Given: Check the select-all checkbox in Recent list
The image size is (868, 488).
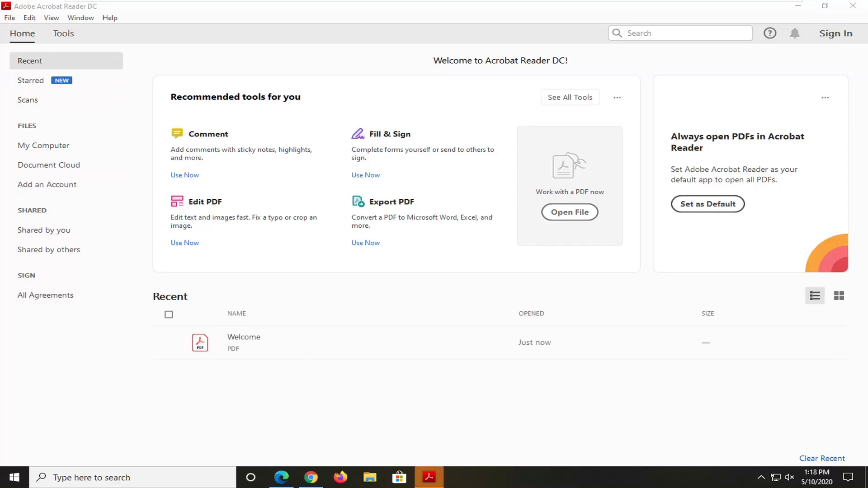Looking at the screenshot, I should tap(169, 314).
